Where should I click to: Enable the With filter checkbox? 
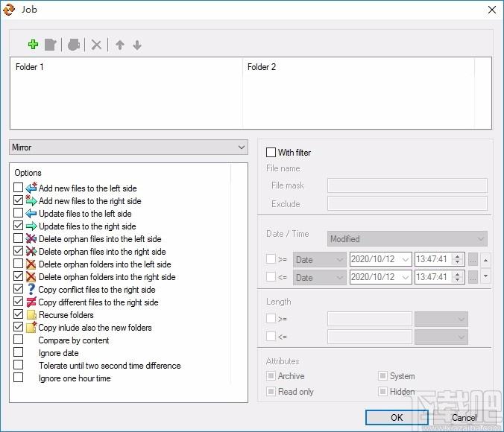pyautogui.click(x=271, y=152)
